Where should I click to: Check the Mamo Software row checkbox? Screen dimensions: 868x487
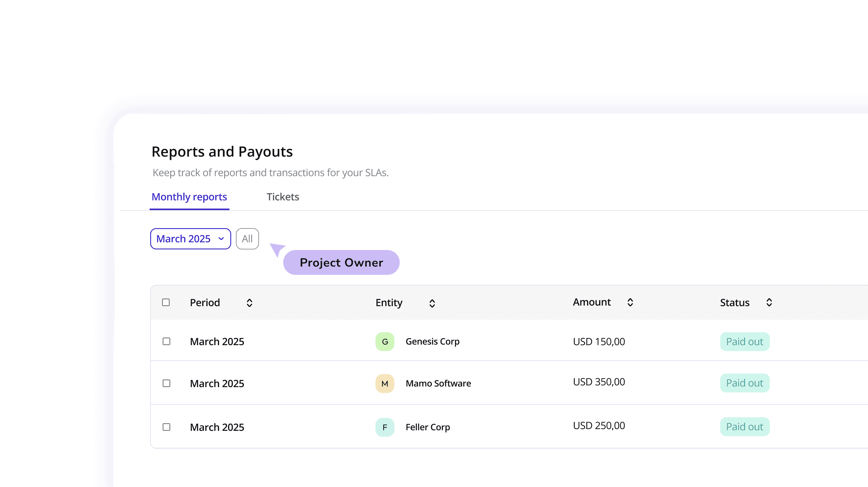click(x=166, y=383)
